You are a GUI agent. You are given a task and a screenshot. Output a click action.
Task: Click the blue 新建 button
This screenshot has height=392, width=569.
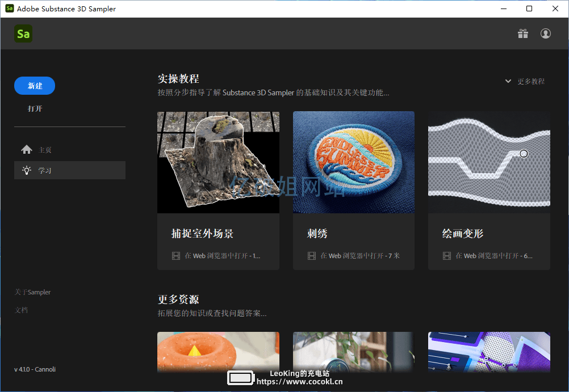[35, 86]
